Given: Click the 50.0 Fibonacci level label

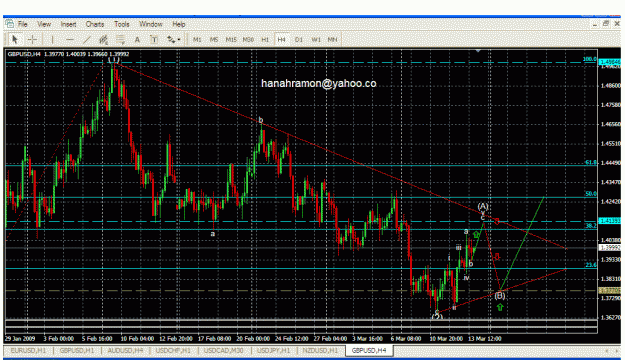Looking at the screenshot, I should tap(591, 194).
